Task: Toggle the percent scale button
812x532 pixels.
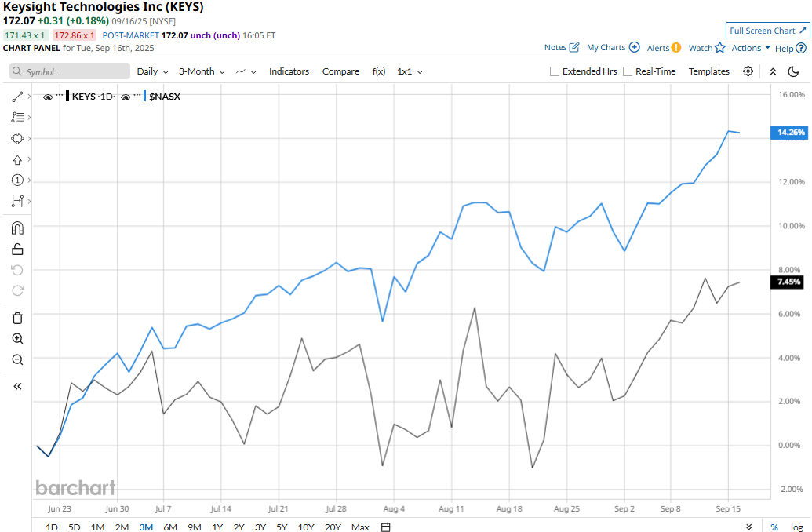Action: [x=774, y=527]
